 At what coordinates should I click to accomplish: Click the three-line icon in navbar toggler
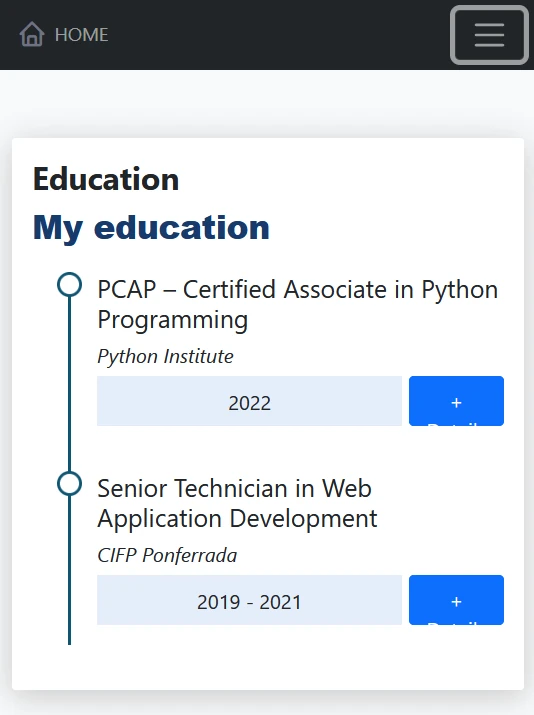coord(489,35)
